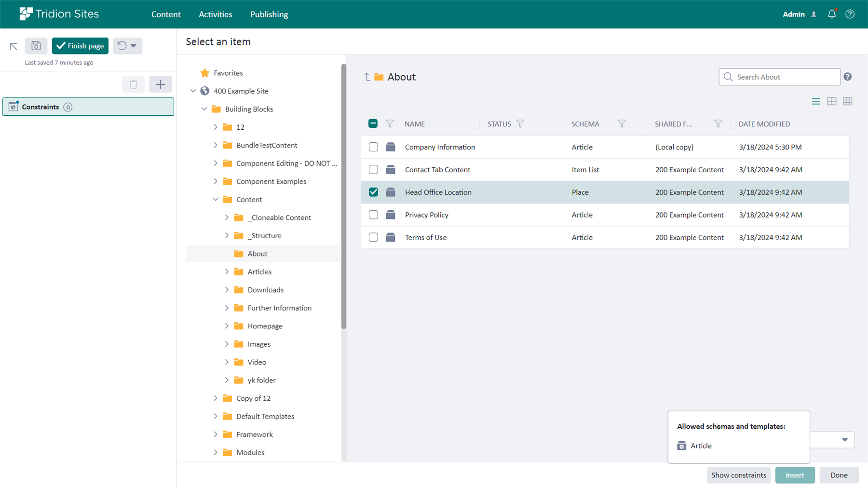Screen dimensions: 868x488
Task: Collapse the Content folder
Action: point(216,200)
